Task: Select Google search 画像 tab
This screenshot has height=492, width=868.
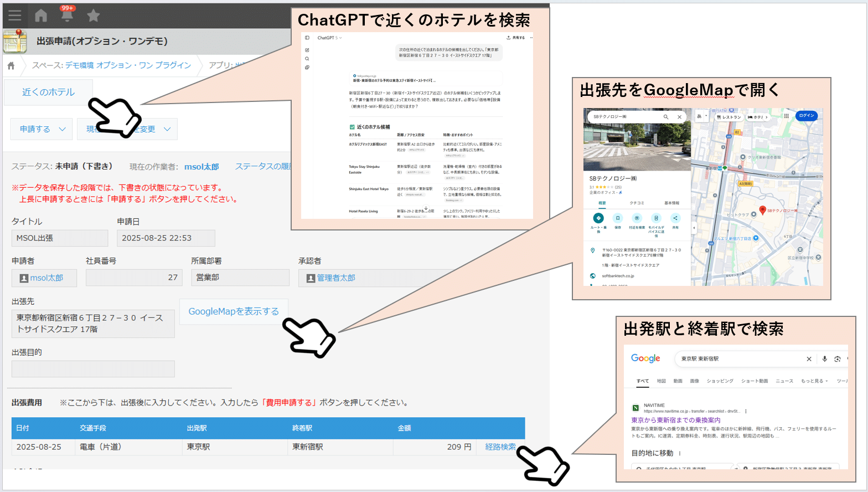Action: [x=694, y=381]
